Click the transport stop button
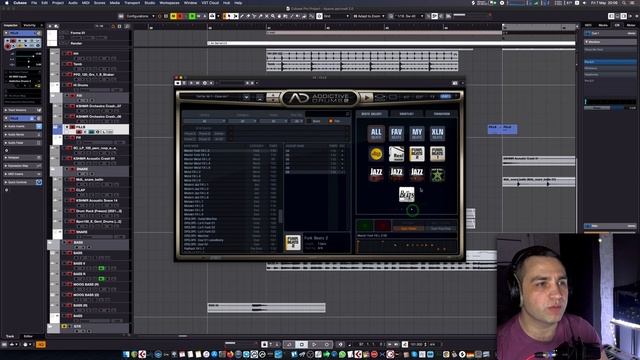Image resolution: width=640 pixels, height=360 pixels. tap(302, 344)
